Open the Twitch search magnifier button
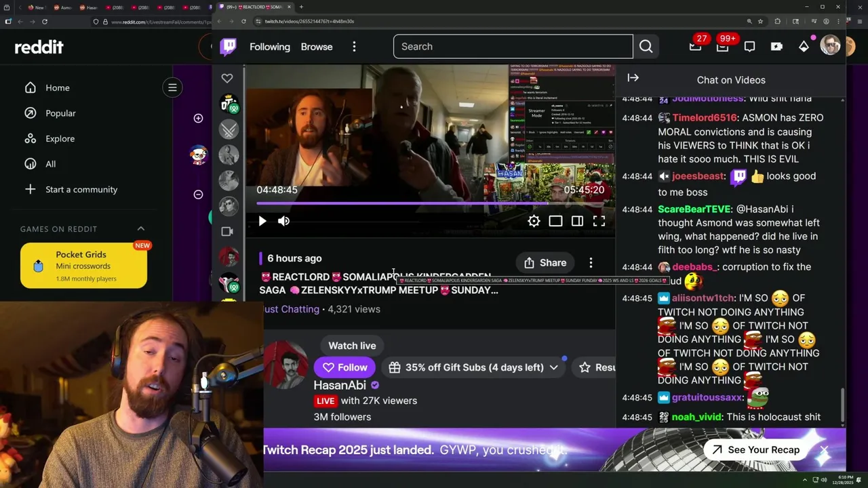 point(646,47)
